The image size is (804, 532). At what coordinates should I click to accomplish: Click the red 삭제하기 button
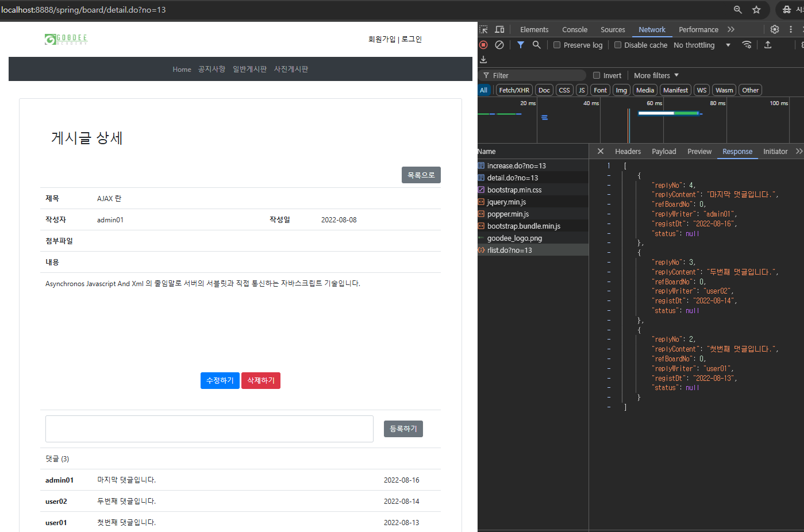pos(261,381)
